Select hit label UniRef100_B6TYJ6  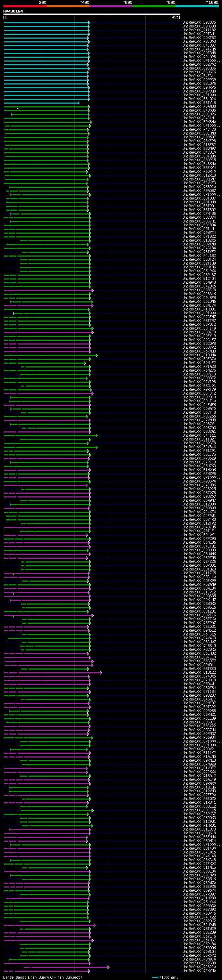(199, 103)
